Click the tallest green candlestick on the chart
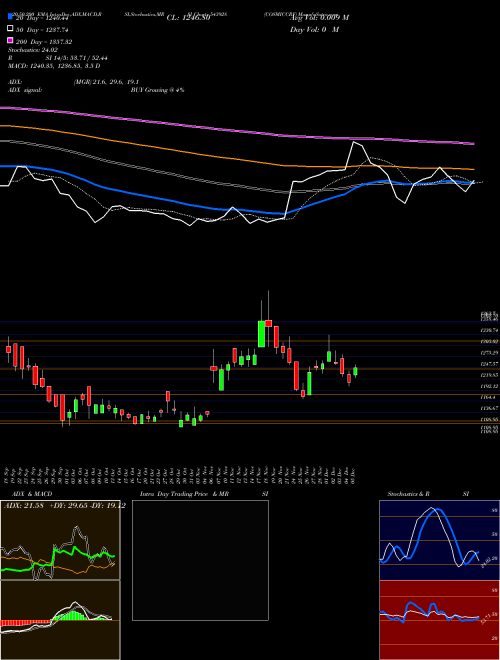 coord(261,334)
